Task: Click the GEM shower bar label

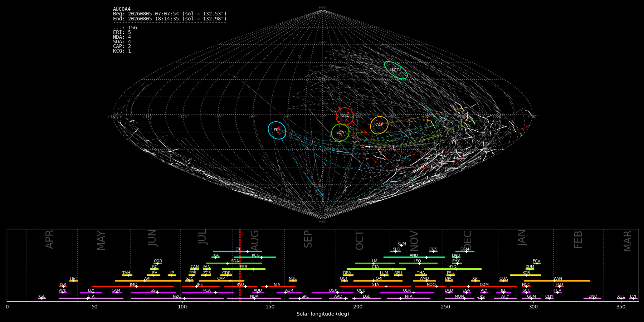Action: tap(465, 249)
